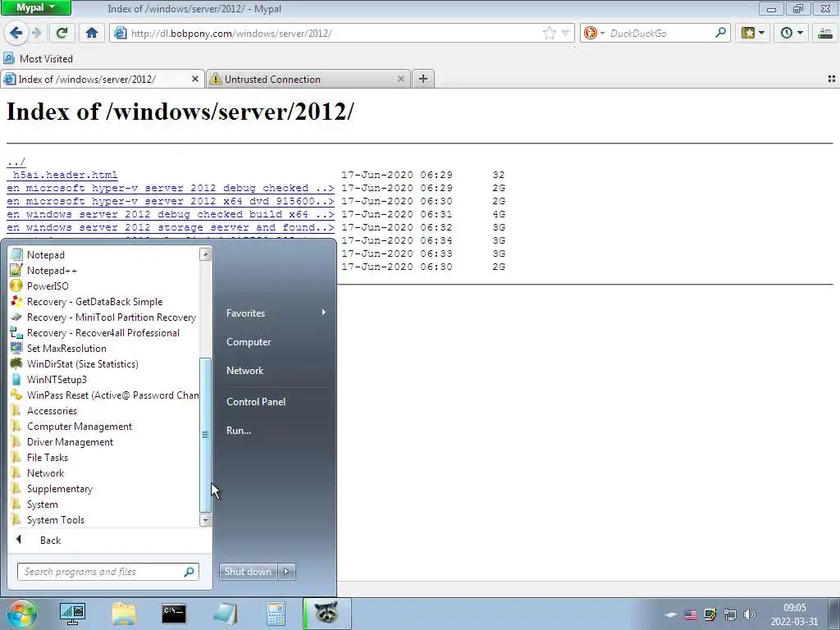Click the browser forward arrow
840x630 pixels.
pos(37,33)
